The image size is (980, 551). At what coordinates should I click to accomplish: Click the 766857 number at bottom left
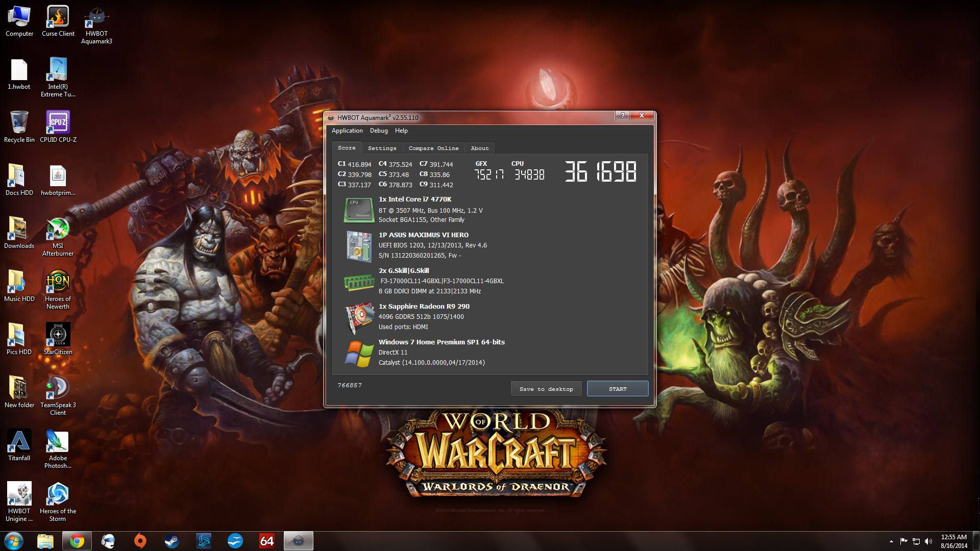(x=350, y=386)
